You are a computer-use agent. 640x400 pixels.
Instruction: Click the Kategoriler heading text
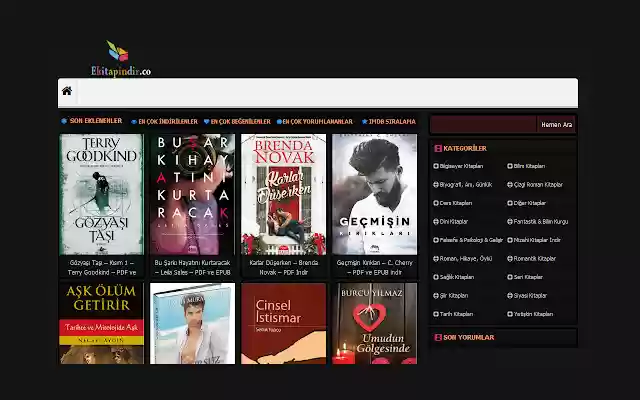coord(465,149)
